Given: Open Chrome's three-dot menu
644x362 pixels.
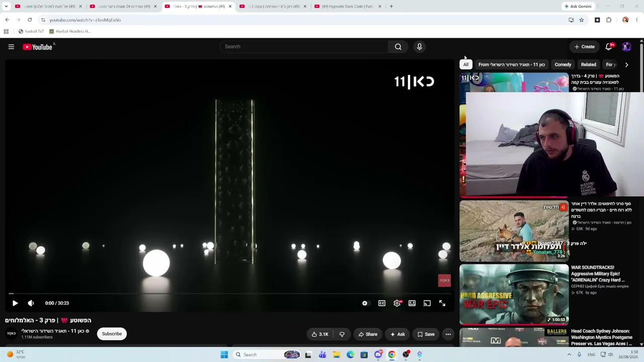Looking at the screenshot, I should click(x=637, y=20).
